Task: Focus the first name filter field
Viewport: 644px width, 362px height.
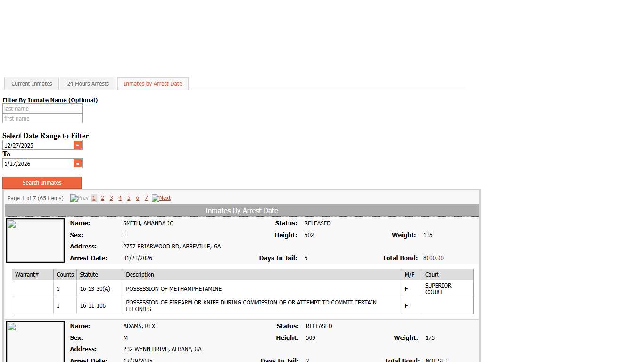Action: click(42, 119)
